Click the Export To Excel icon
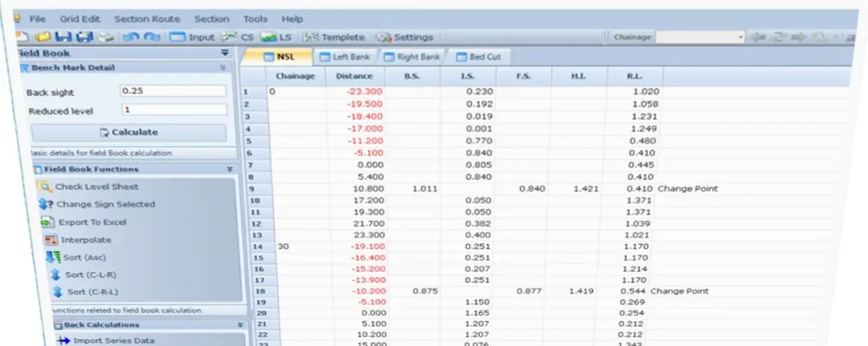This screenshot has width=868, height=346. pos(48,223)
